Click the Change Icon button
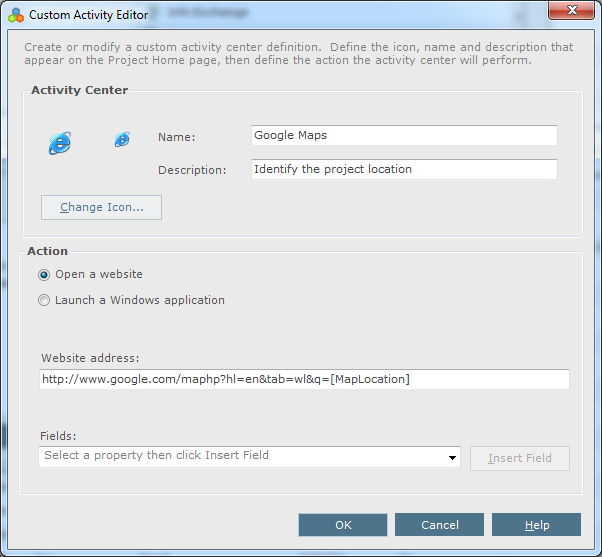This screenshot has height=557, width=602. pyautogui.click(x=101, y=207)
